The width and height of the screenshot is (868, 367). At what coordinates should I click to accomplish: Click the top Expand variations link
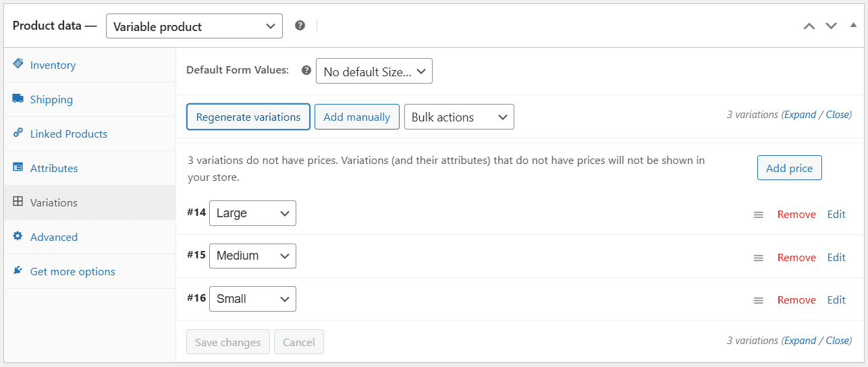[x=801, y=115]
